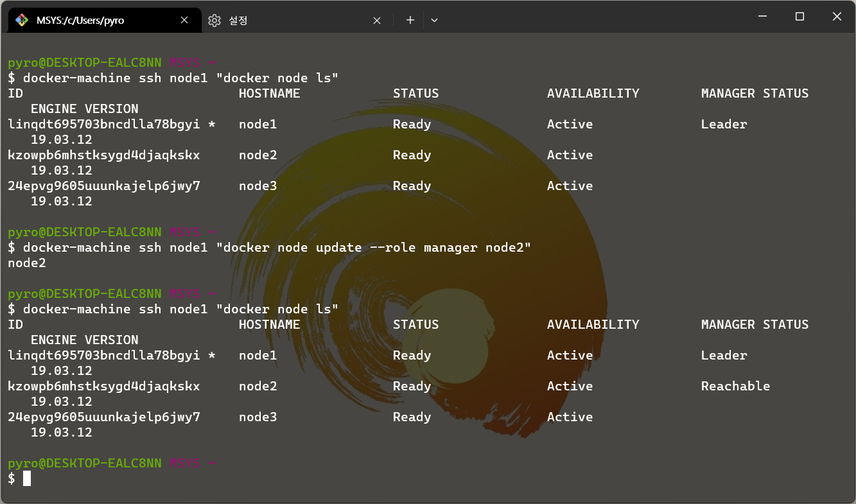This screenshot has width=856, height=504.
Task: Click the cursor at the last prompt
Action: 27,478
